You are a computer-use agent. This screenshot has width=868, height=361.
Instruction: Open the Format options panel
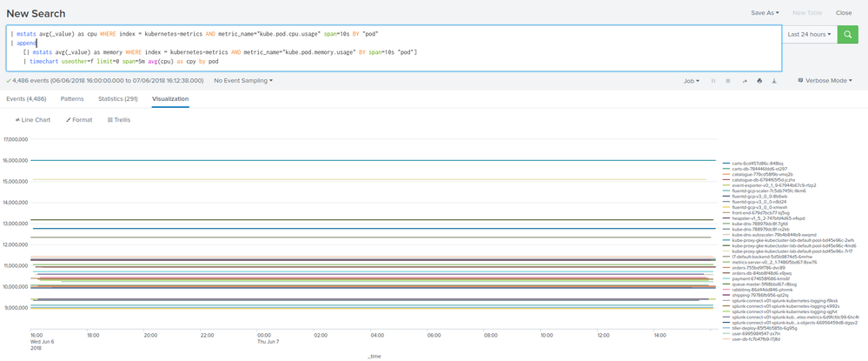[79, 120]
